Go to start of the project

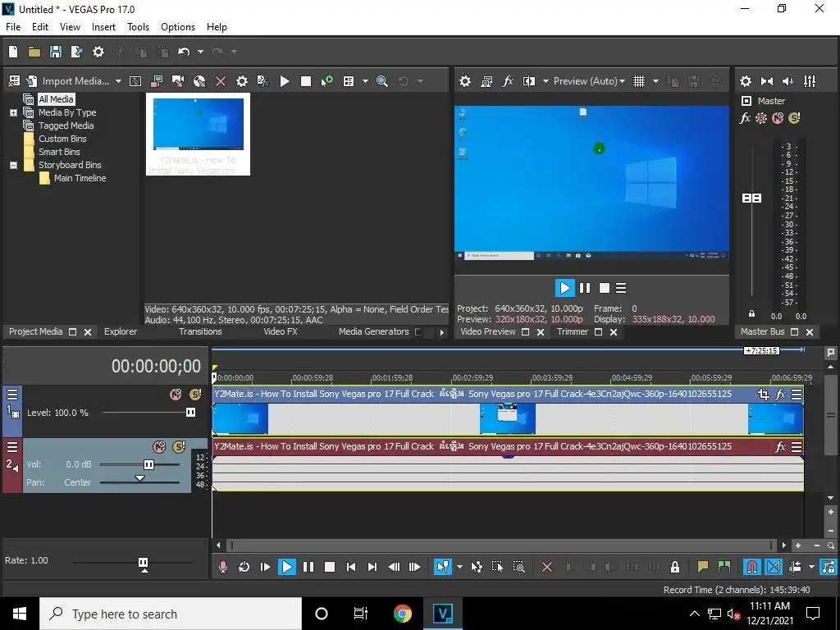click(351, 567)
